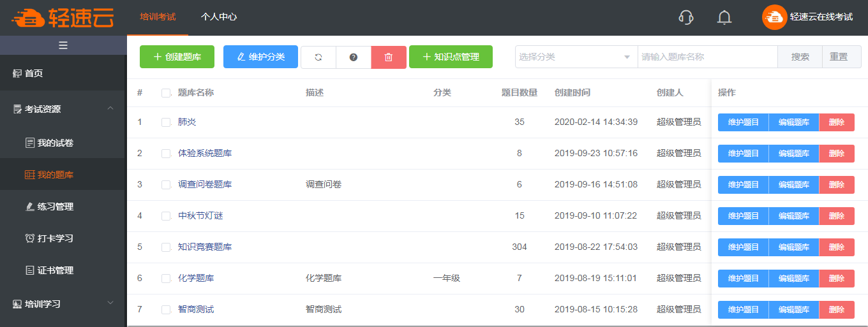This screenshot has width=868, height=327.
Task: Click 维护题目 for 智商测试
Action: (x=744, y=310)
